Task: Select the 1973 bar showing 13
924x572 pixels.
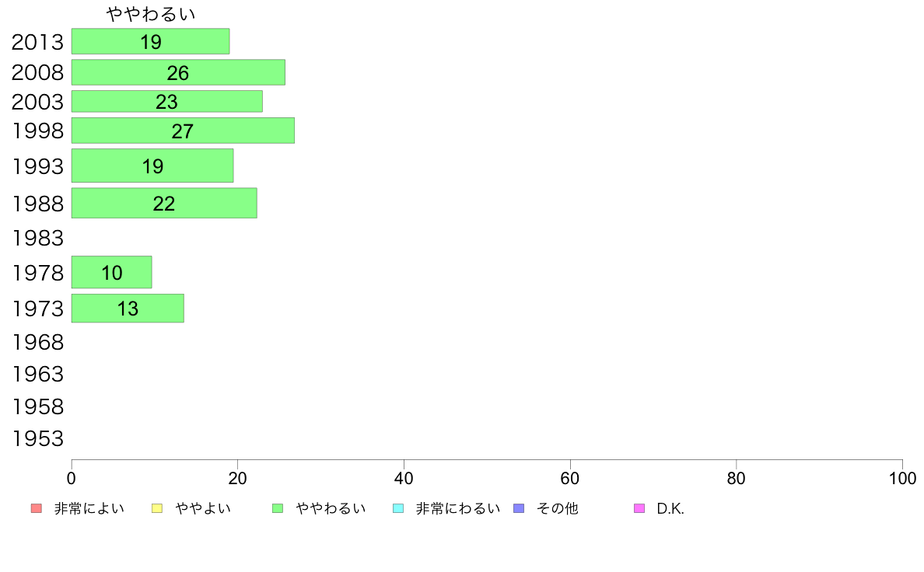Action: pos(128,308)
